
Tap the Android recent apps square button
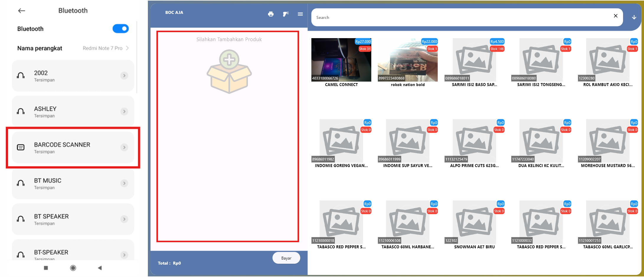click(46, 268)
